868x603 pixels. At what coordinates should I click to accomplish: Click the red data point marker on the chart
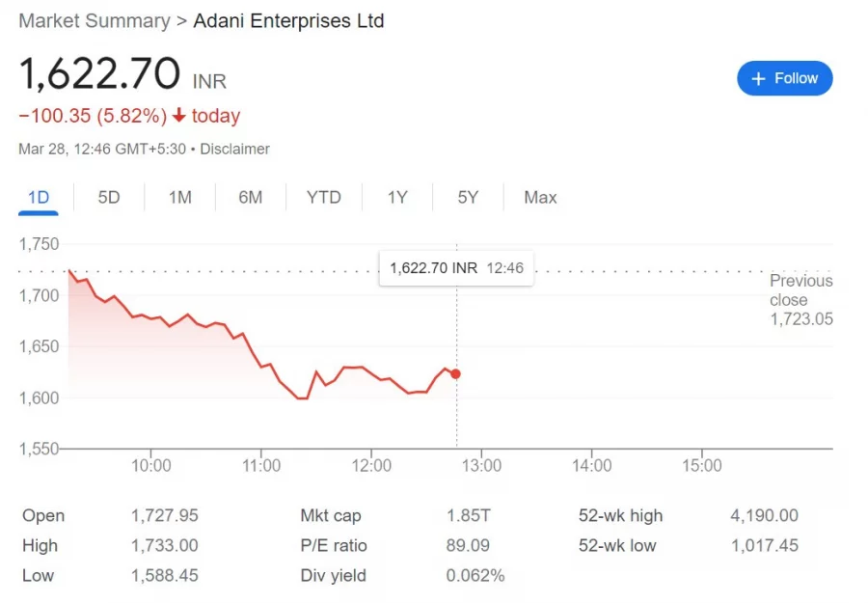pyautogui.click(x=455, y=373)
